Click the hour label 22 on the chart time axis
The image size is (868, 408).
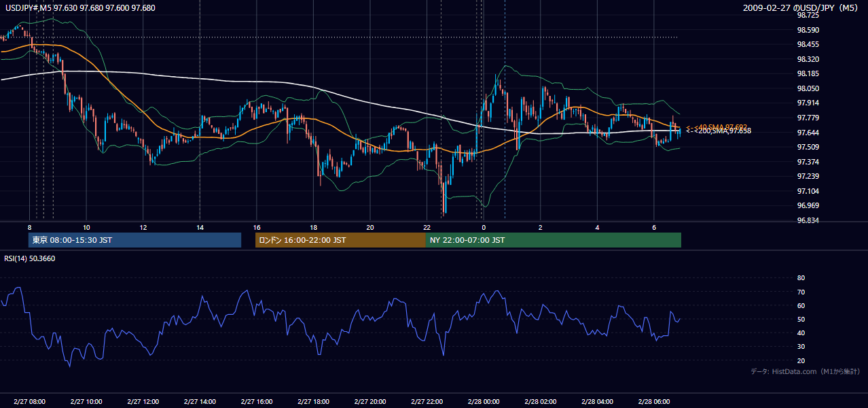coord(427,227)
